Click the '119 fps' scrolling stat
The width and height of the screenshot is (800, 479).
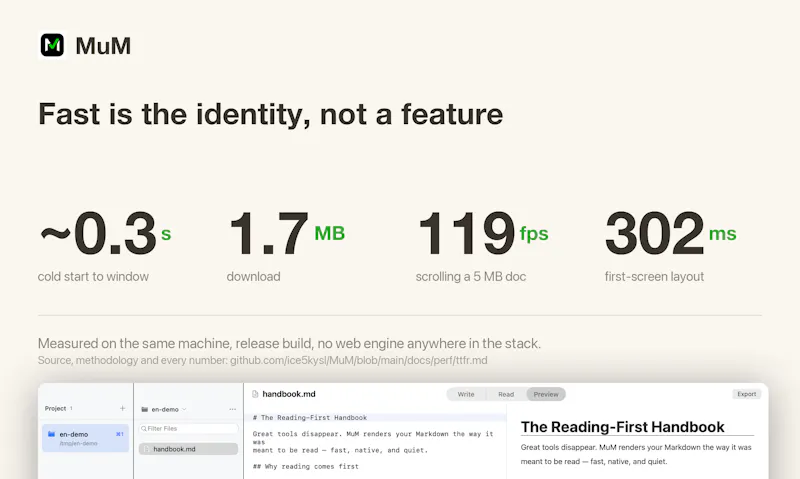click(482, 234)
